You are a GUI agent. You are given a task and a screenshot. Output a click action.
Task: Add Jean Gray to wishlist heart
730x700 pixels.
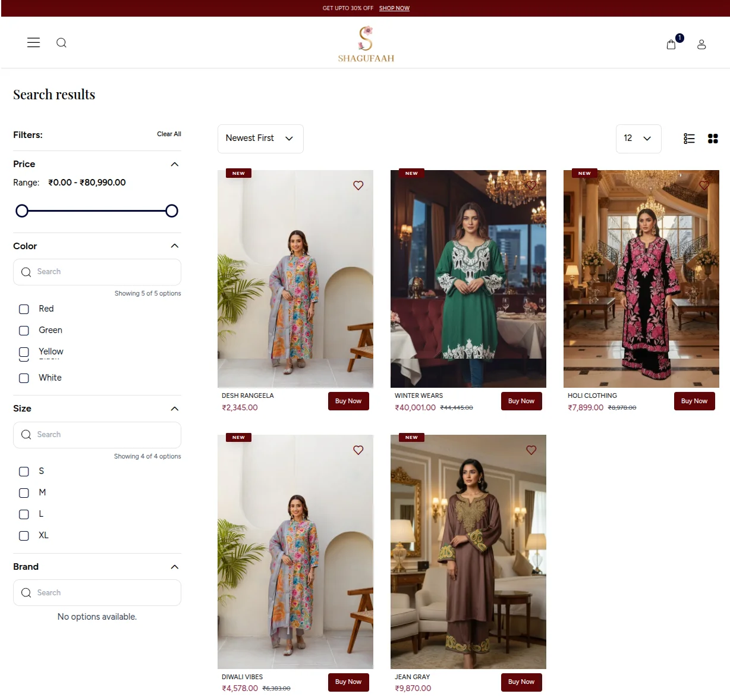[x=531, y=450]
